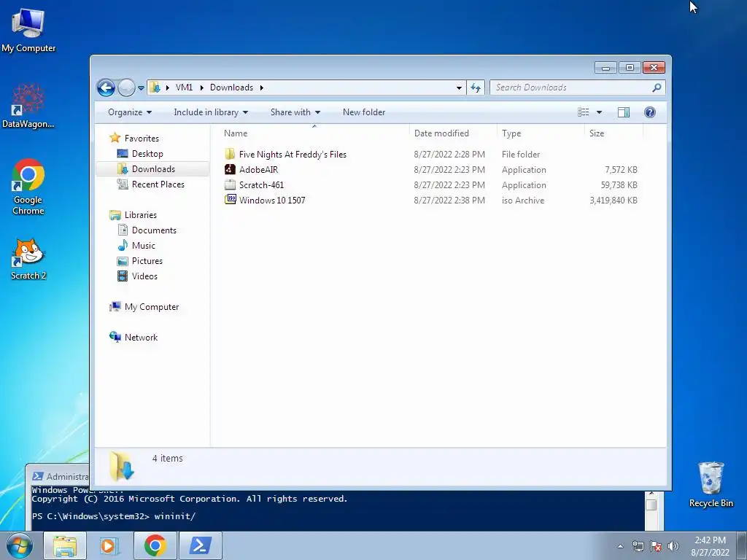Select My Computer in navigation pane
The height and width of the screenshot is (560, 747).
(152, 307)
